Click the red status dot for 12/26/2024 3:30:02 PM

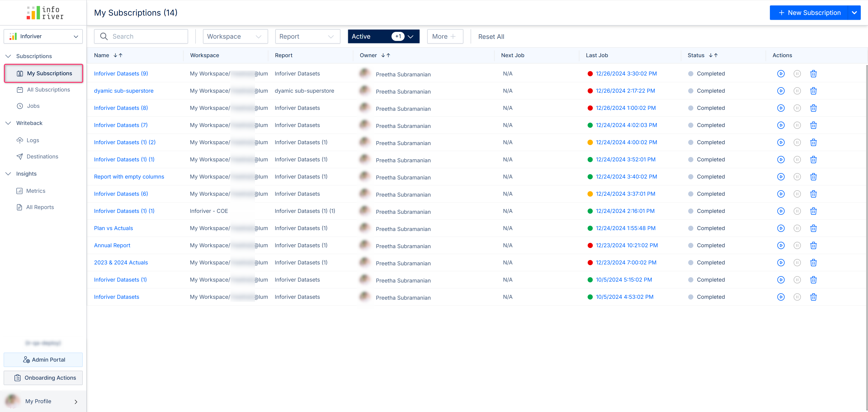pos(590,73)
